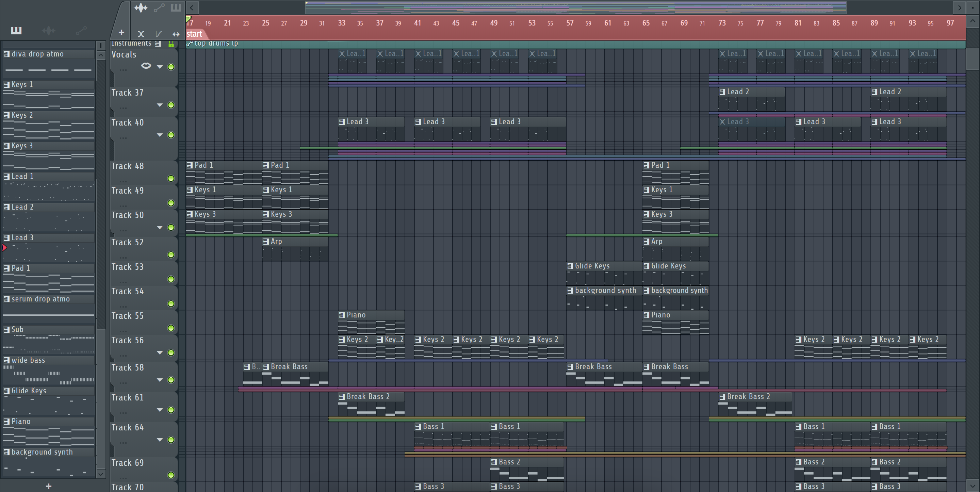This screenshot has height=492, width=980.
Task: Select the Track 53 header label
Action: tap(128, 267)
